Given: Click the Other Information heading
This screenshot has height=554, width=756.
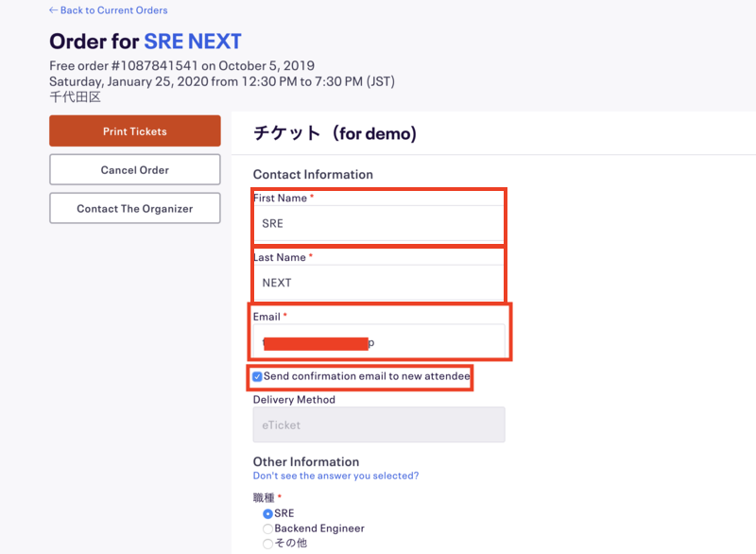Looking at the screenshot, I should click(x=306, y=461).
